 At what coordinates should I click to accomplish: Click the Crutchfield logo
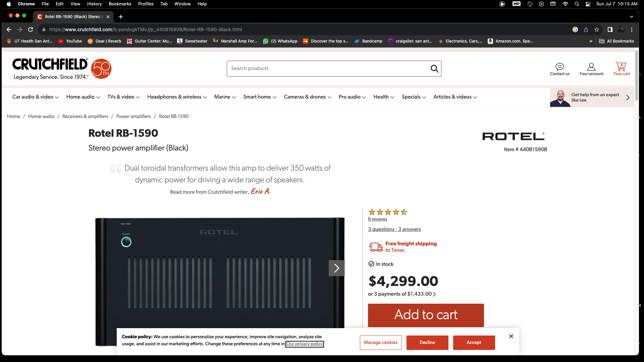(50, 69)
